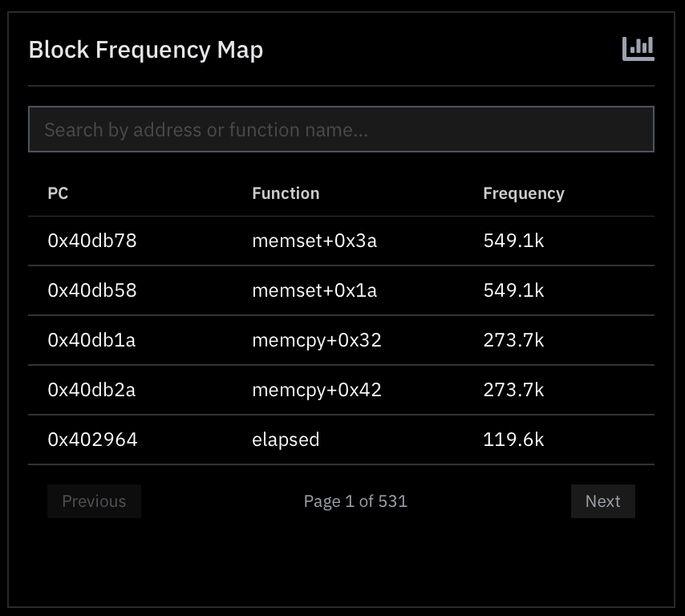Click the 119.6k frequency value
This screenshot has width=685, height=616.
pos(513,440)
